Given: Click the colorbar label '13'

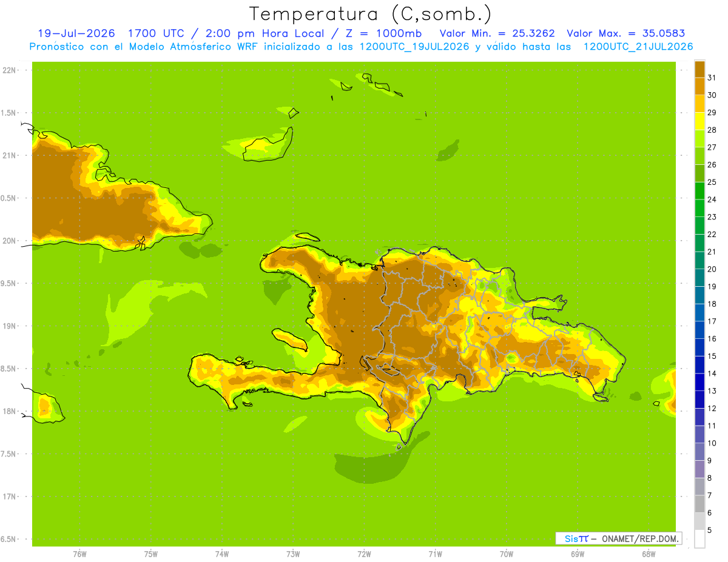Looking at the screenshot, I should coord(712,390).
